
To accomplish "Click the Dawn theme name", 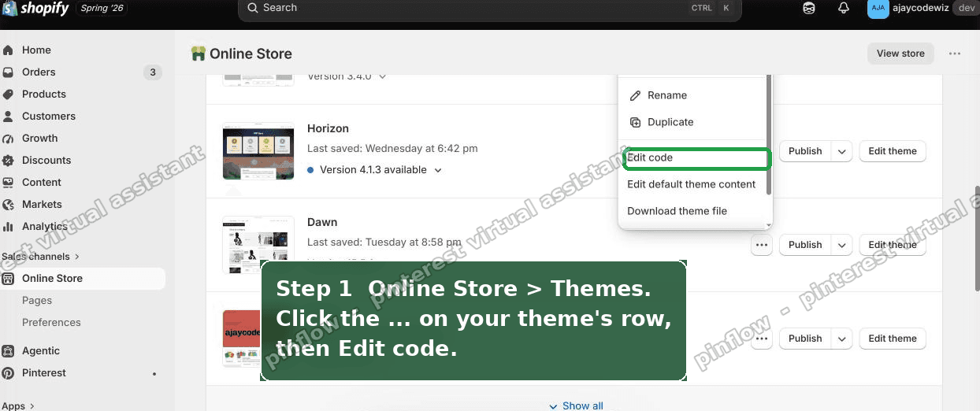I will pos(322,222).
